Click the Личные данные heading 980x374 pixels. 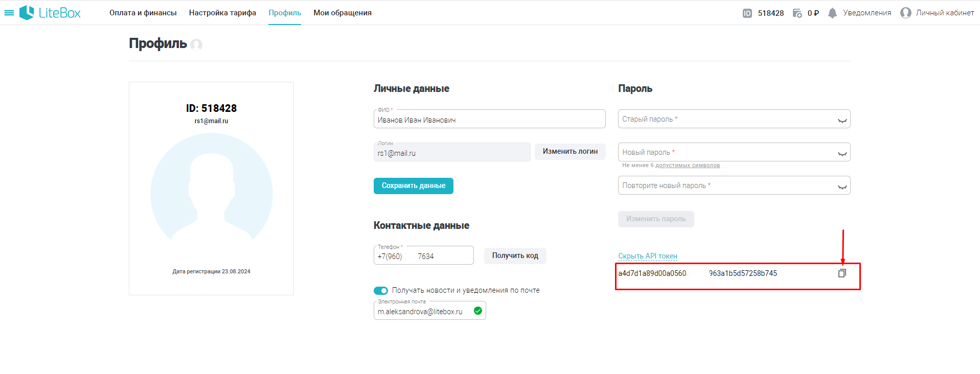(x=412, y=88)
